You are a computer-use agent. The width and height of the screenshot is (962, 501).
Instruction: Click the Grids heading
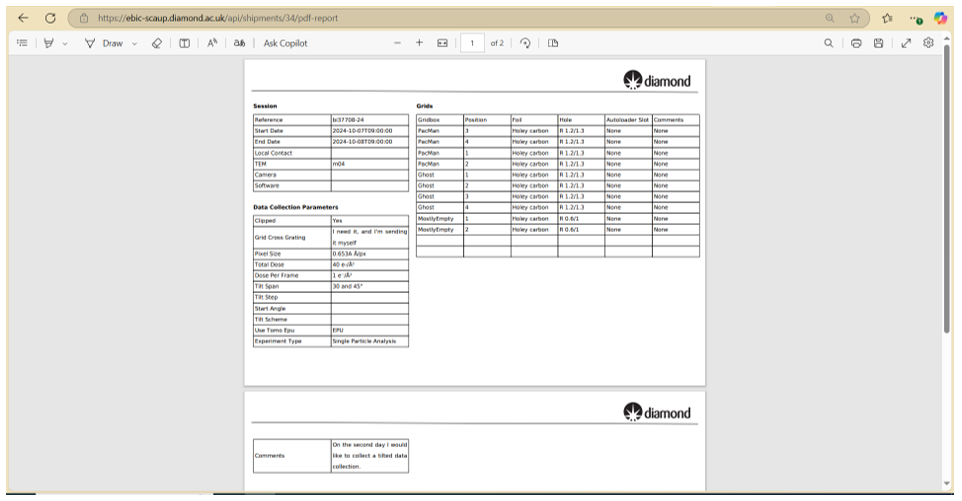pos(425,106)
